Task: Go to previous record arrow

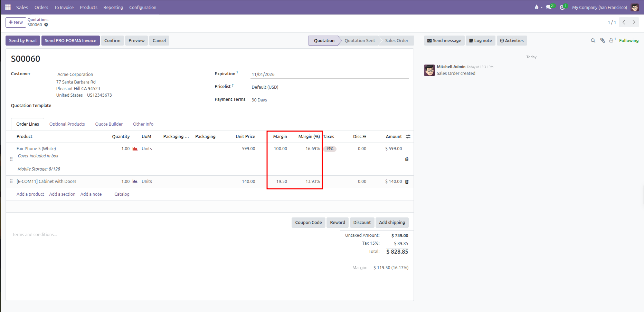Action: click(624, 22)
